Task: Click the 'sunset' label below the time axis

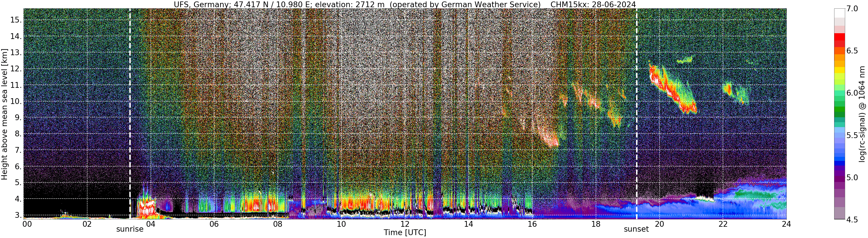Action: tap(636, 229)
